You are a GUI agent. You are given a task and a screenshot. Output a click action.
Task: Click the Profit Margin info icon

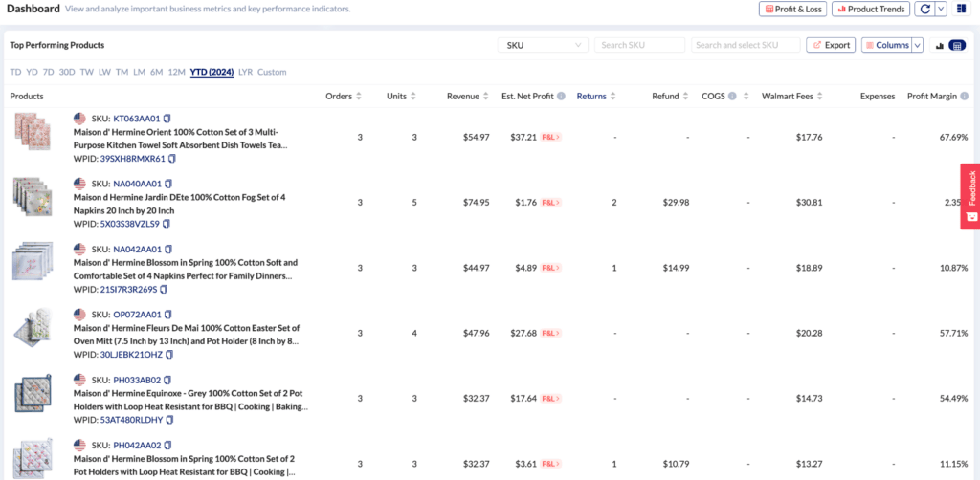point(965,97)
